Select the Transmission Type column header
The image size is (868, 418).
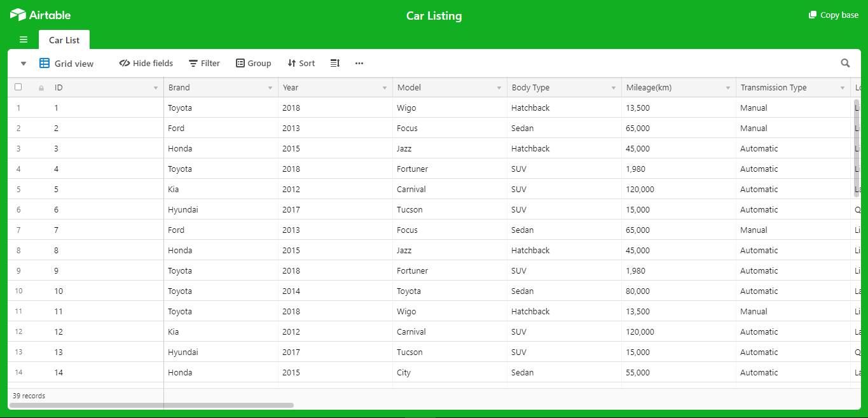794,88
